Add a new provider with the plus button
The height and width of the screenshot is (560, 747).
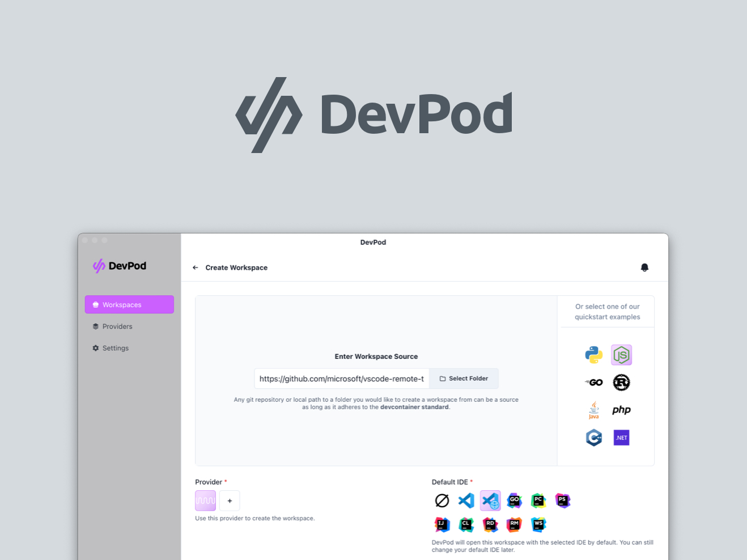point(230,500)
